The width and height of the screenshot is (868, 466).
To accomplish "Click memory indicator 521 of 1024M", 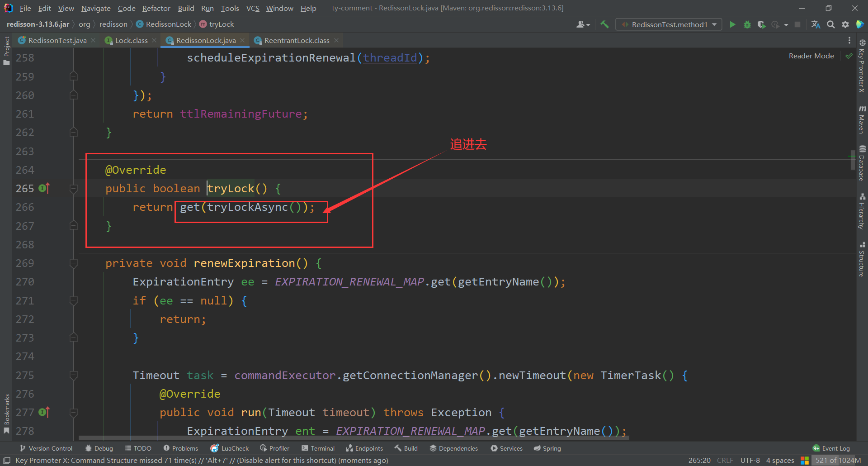I will point(838,460).
